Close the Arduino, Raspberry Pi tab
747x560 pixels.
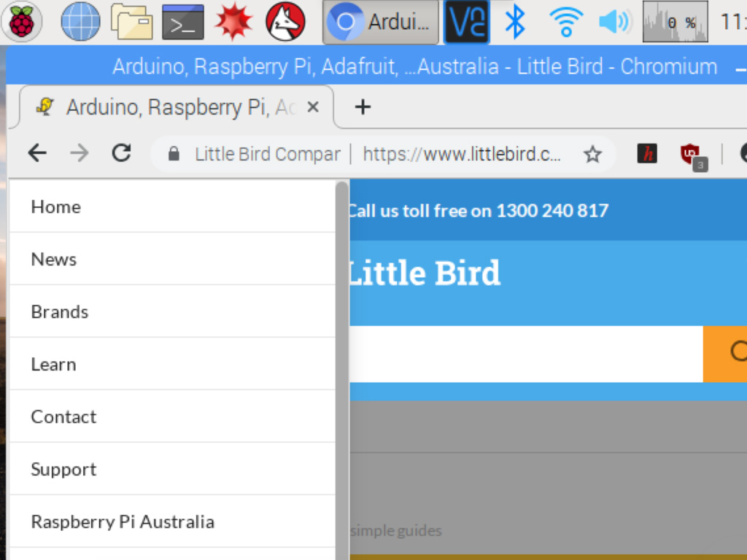[x=313, y=107]
